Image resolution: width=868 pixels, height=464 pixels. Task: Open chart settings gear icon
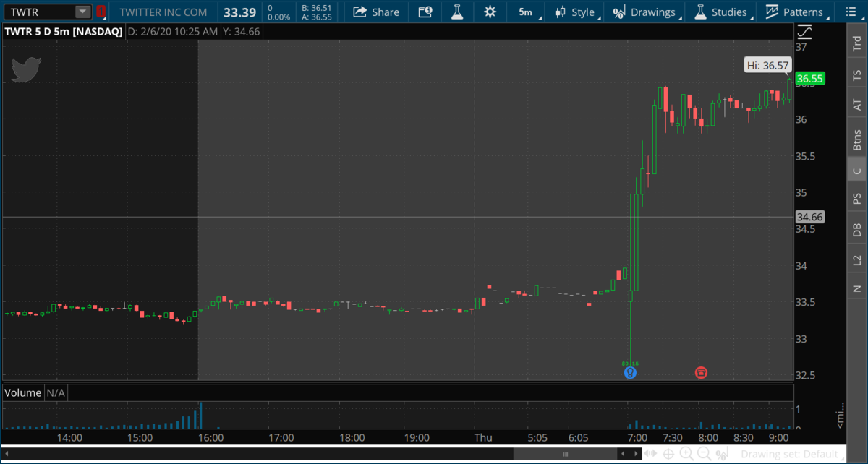(x=490, y=12)
